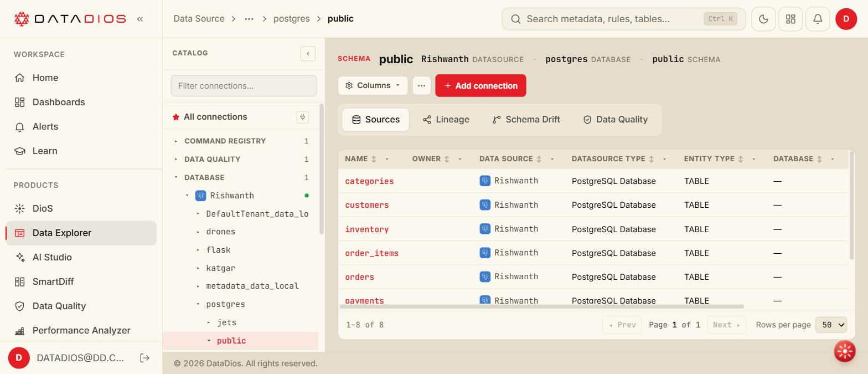Collapse postgres database node

(198, 304)
